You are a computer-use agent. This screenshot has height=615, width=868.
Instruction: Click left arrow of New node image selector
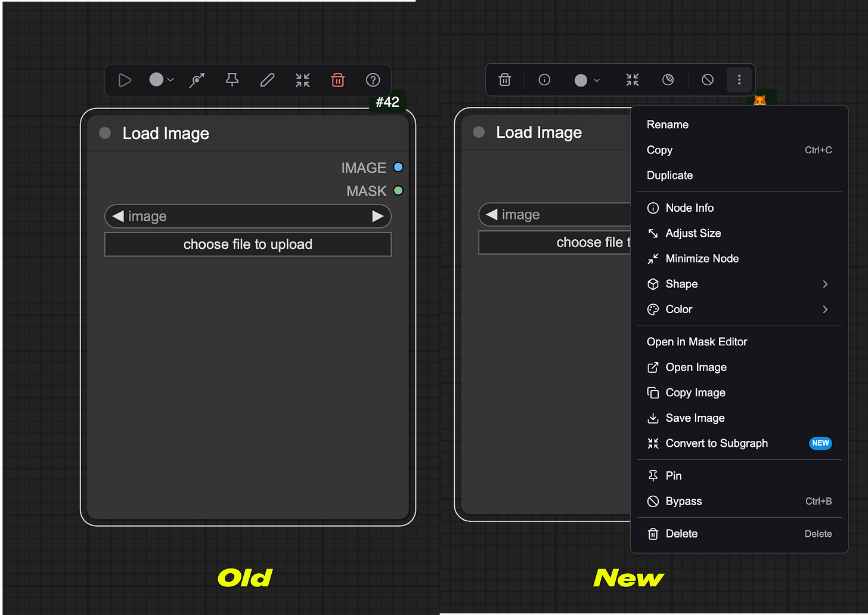click(492, 214)
